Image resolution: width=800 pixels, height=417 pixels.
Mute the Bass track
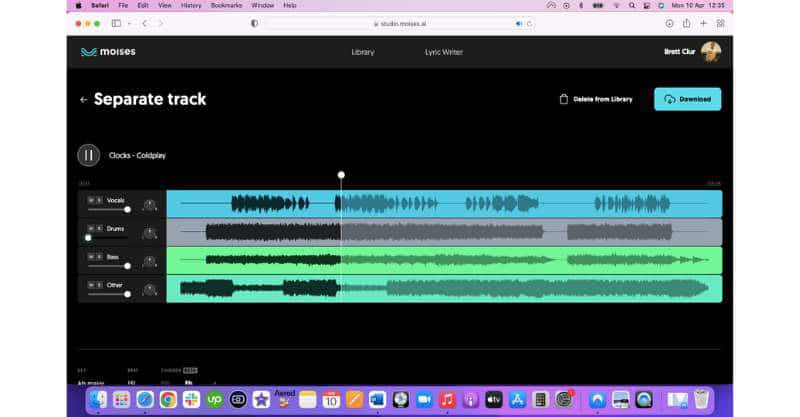91,256
